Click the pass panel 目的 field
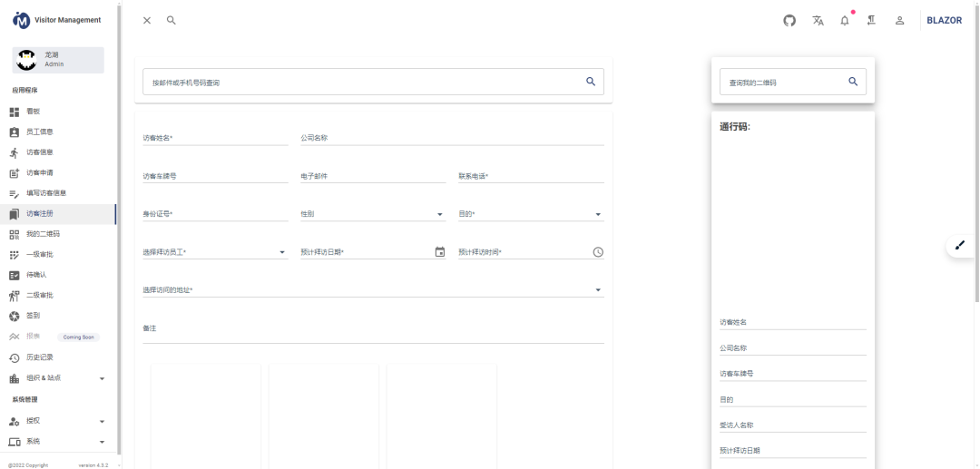Image resolution: width=980 pixels, height=469 pixels. (x=792, y=400)
